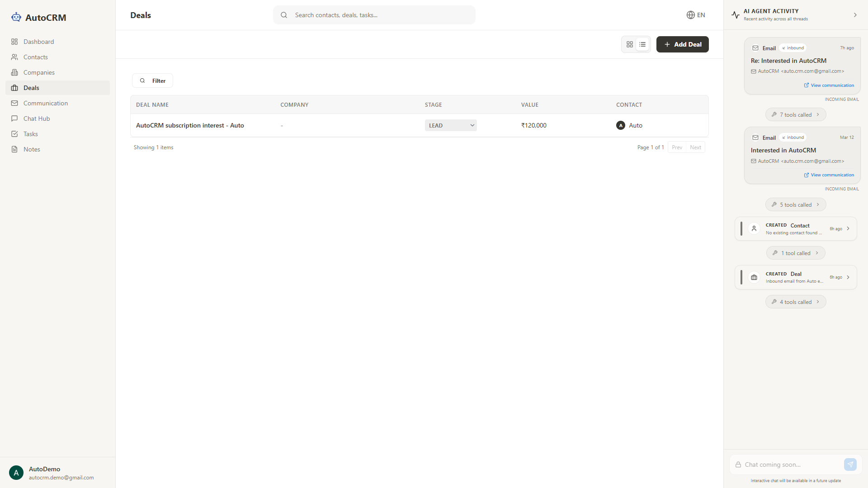
Task: Click the Created Deal briefcase icon
Action: (x=754, y=277)
